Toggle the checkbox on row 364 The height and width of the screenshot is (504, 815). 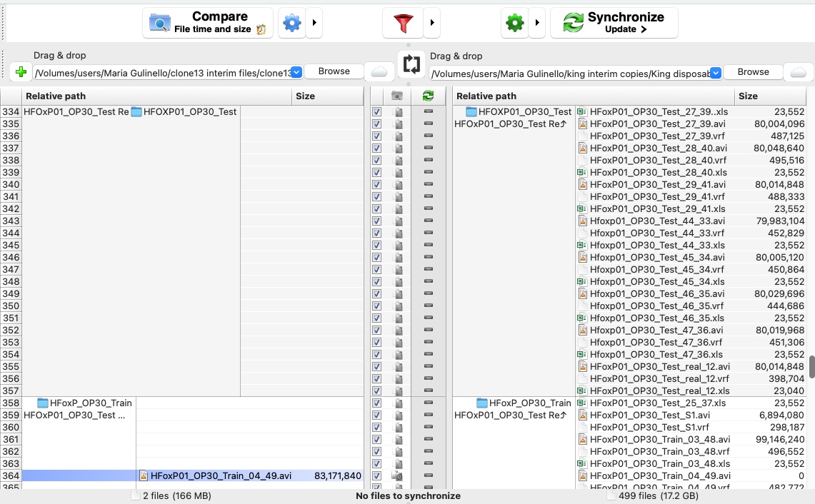coord(377,475)
